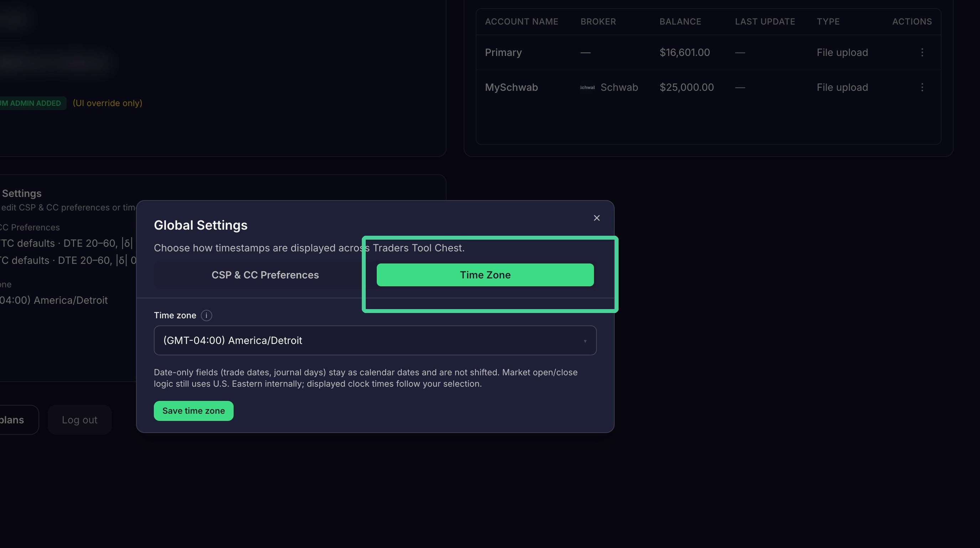Select the Time Zone tab
This screenshot has width=980, height=548.
pyautogui.click(x=485, y=275)
